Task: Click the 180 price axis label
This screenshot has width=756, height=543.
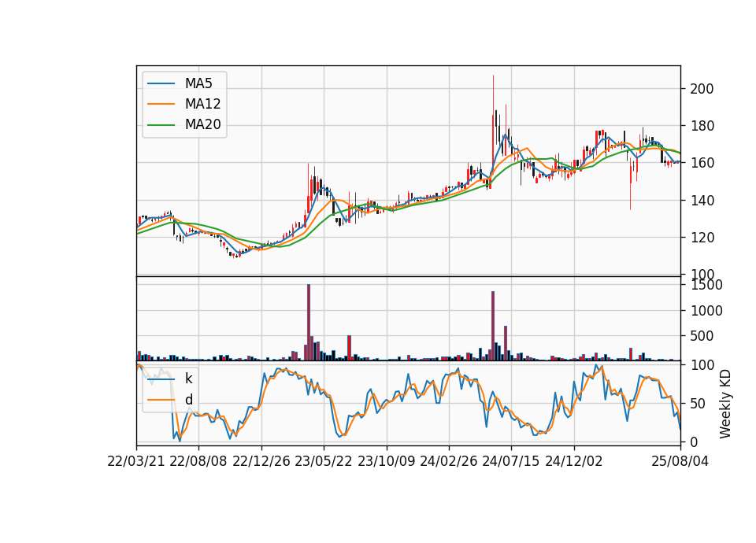Action: click(702, 126)
